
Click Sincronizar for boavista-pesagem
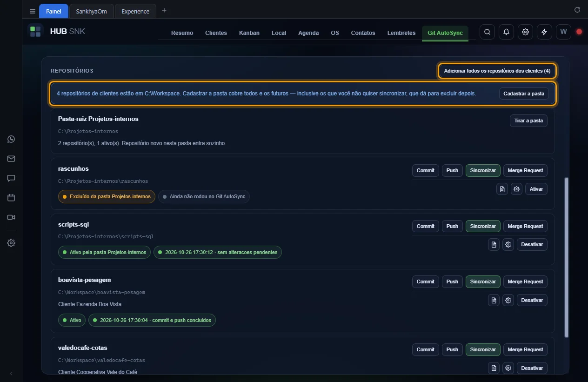[483, 281]
